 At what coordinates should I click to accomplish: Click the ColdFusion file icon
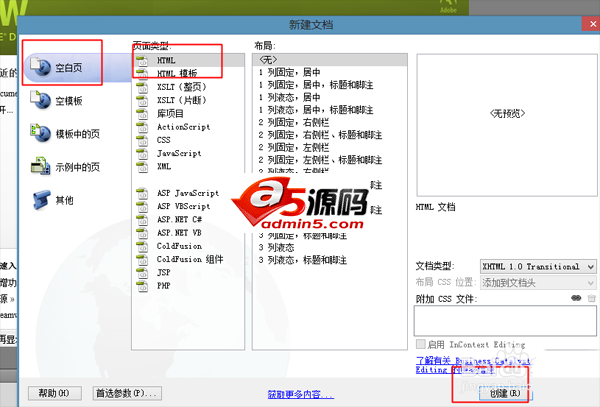tap(142, 246)
